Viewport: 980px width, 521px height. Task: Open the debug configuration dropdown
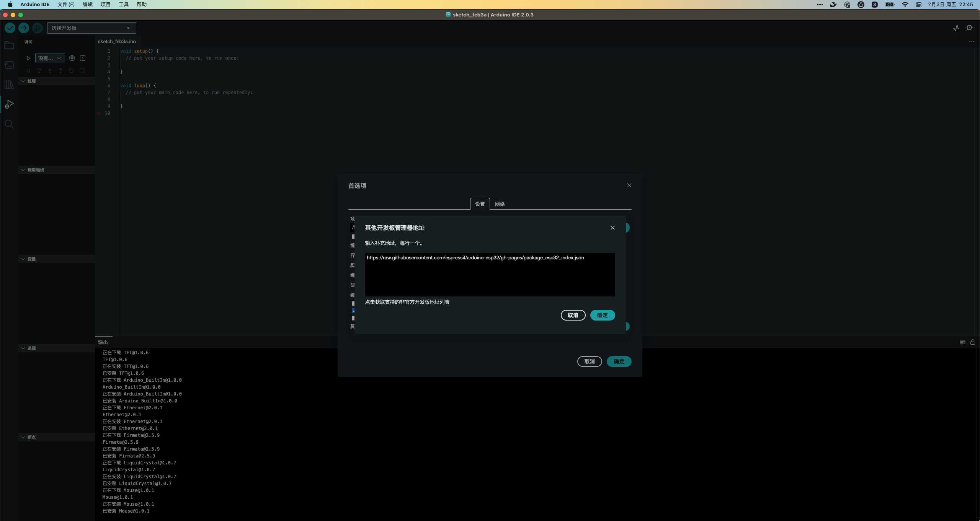pyautogui.click(x=50, y=58)
